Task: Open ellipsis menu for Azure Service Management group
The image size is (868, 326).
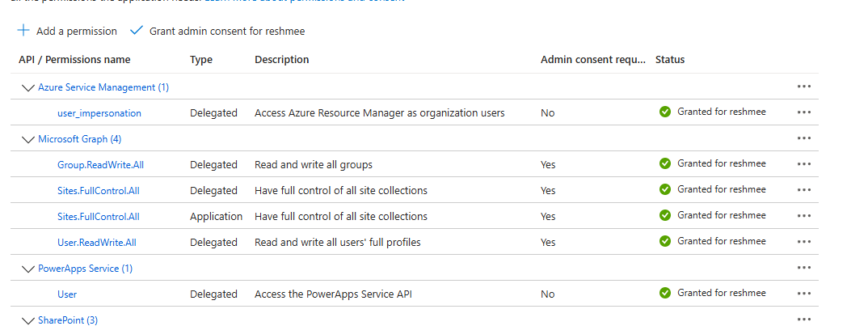Action: [804, 87]
